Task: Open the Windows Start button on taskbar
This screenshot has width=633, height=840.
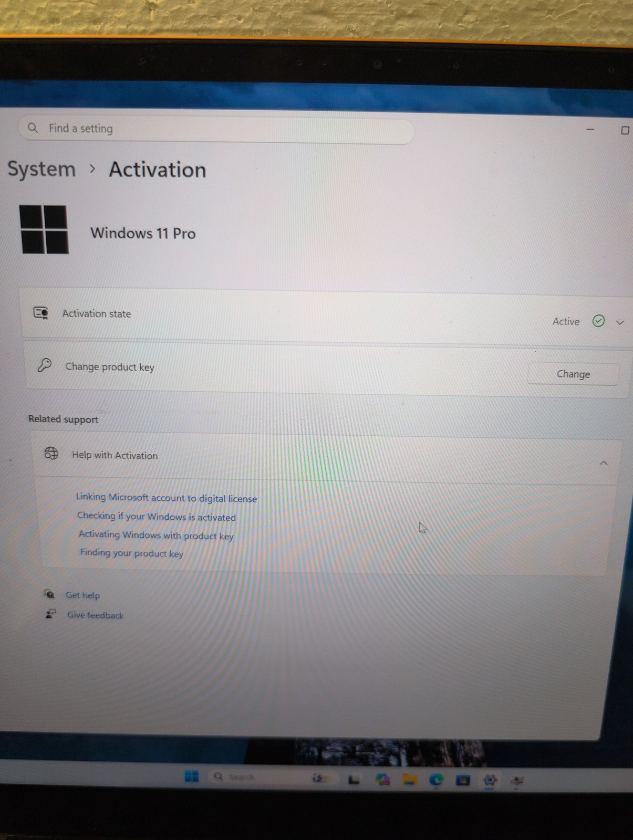Action: (192, 776)
